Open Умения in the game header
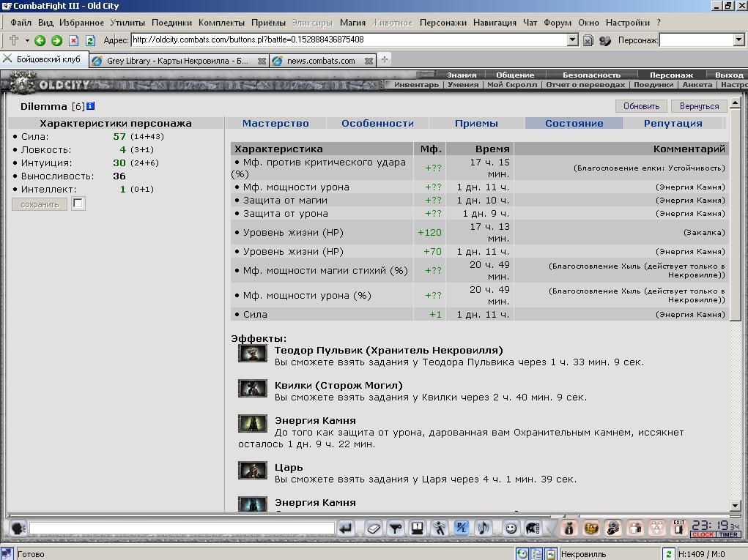 [463, 84]
